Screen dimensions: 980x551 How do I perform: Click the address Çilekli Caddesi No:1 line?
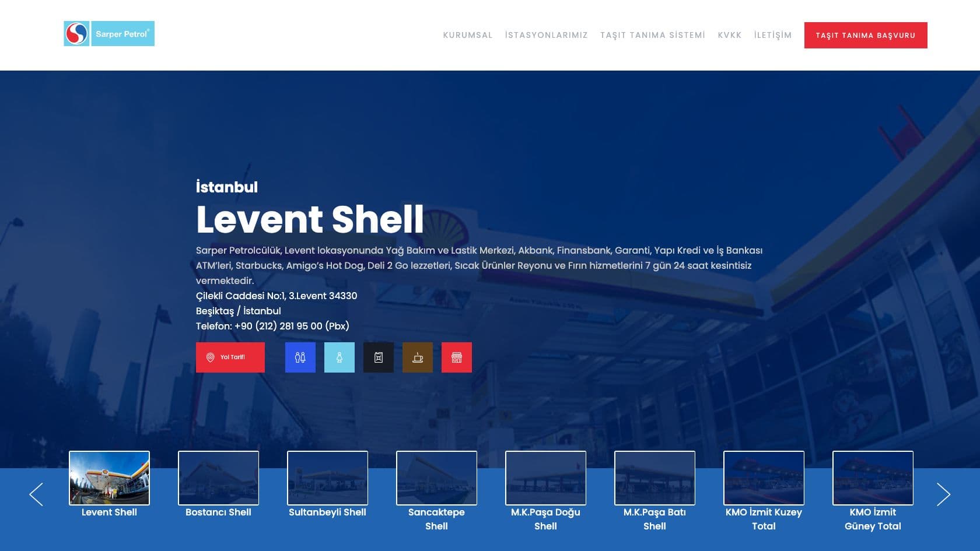point(276,296)
